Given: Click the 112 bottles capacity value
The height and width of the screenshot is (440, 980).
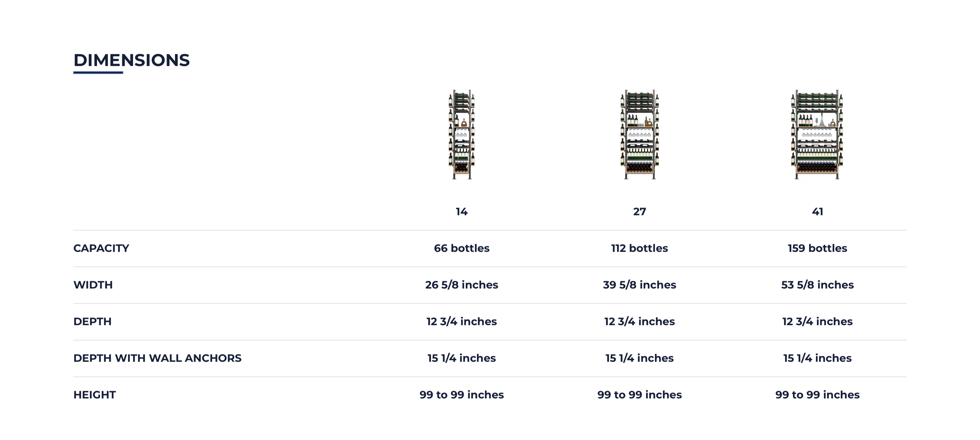Looking at the screenshot, I should coord(640,248).
